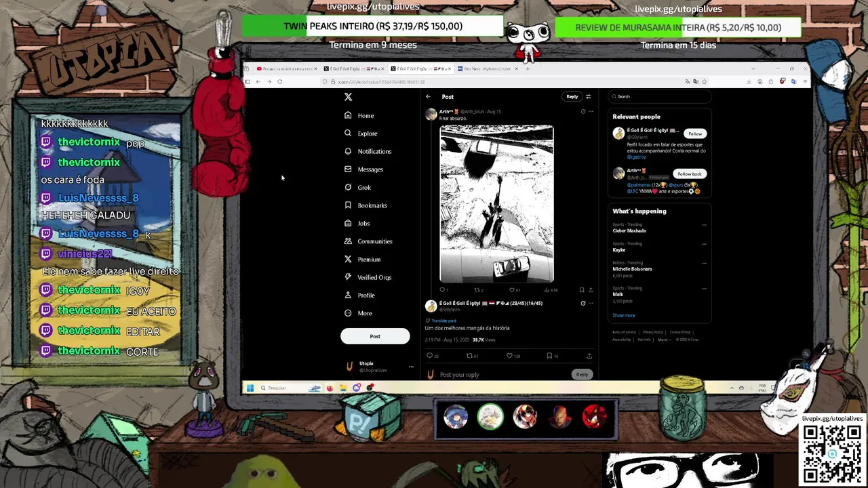Open Messages in the sidebar
This screenshot has width=868, height=488.
coord(363,169)
